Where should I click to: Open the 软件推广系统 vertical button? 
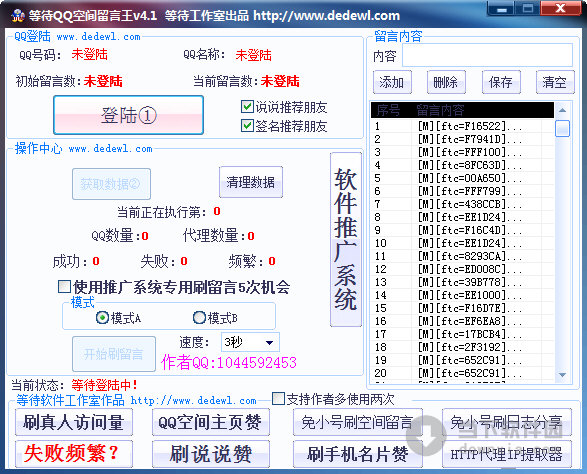[x=346, y=240]
